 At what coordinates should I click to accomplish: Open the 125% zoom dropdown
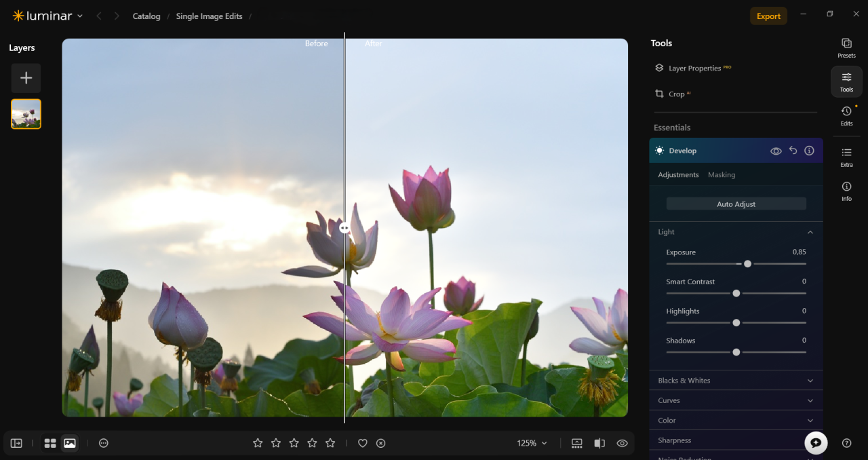532,443
